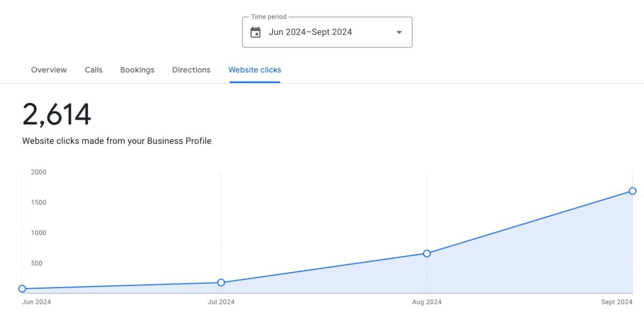This screenshot has height=322, width=644.
Task: Open the Calls tab
Action: point(93,70)
